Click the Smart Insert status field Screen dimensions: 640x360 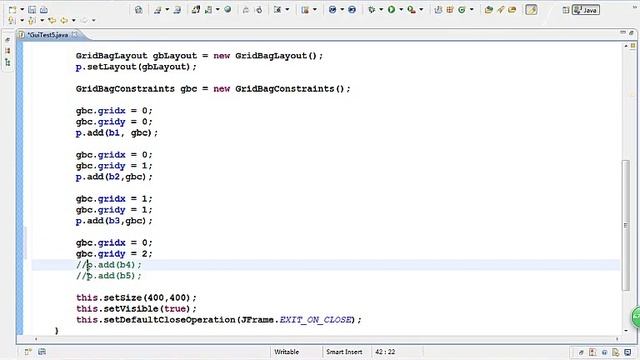344,352
